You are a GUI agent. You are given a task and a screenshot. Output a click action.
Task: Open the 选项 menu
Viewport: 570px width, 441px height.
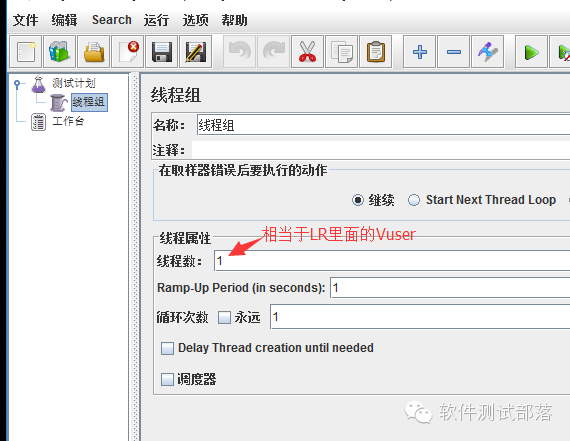pyautogui.click(x=195, y=20)
